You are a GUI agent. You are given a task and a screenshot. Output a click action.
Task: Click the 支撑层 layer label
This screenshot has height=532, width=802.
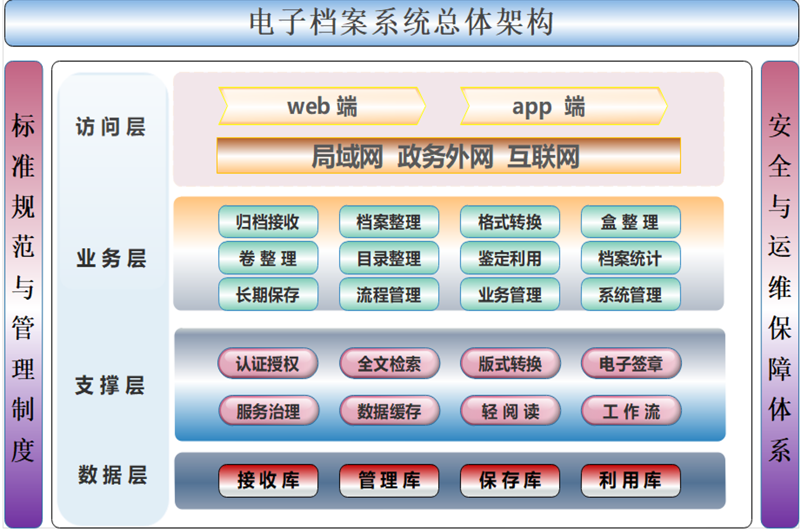tap(110, 386)
